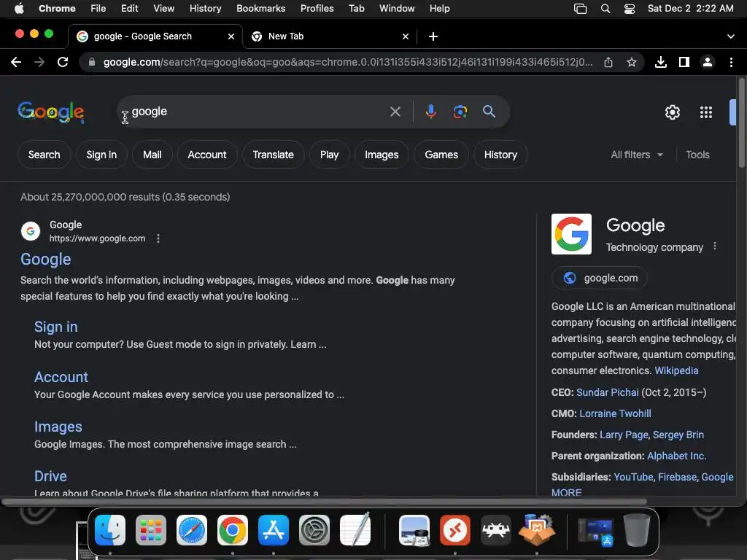Click the lock site-info icon

[92, 62]
